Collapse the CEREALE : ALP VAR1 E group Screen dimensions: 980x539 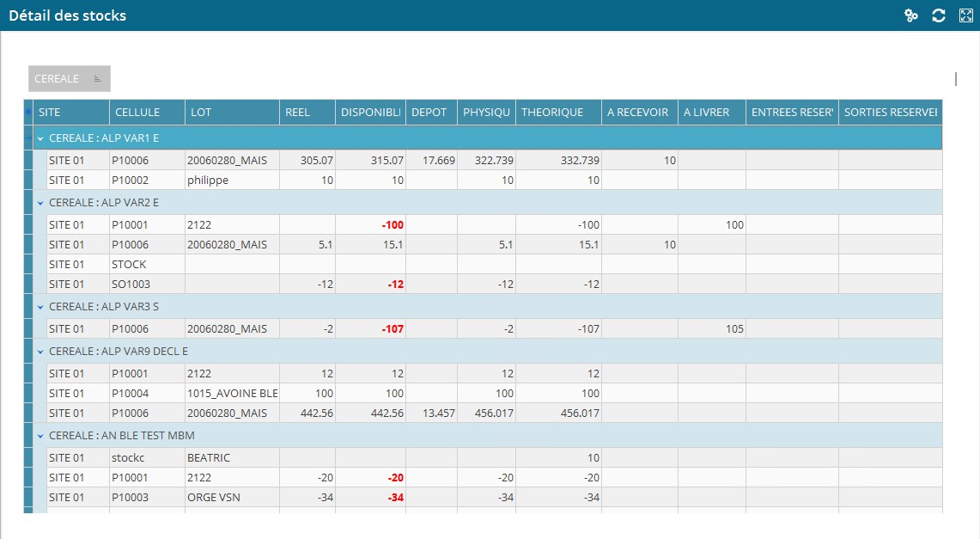[x=40, y=138]
